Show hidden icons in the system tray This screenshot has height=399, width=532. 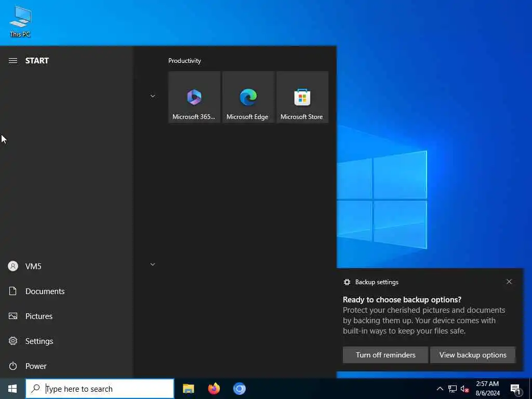(440, 389)
